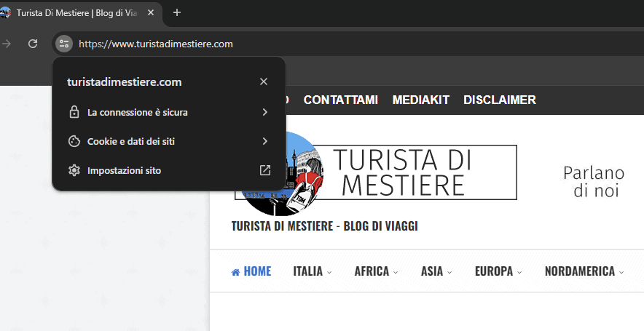Click the lock icon beside connection status

point(74,112)
